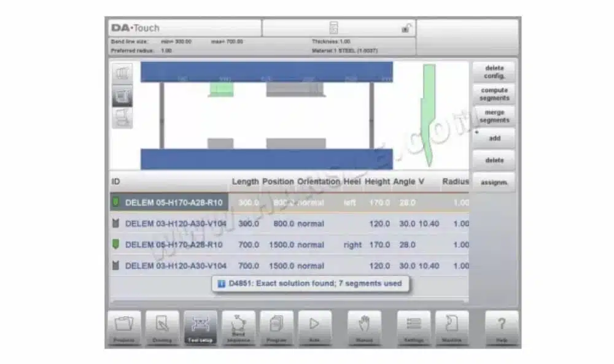614x364 pixels.
Task: Click the Height column header
Action: 377,182
